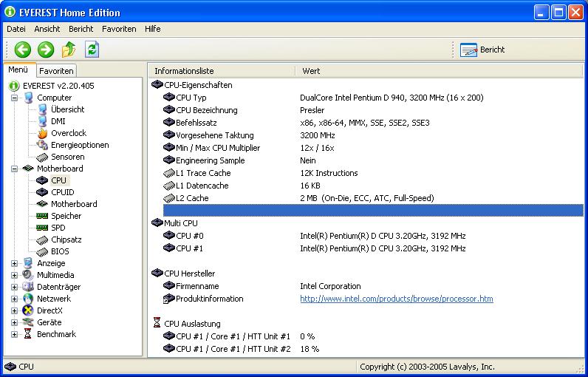This screenshot has height=377, width=588.
Task: Open the Datei menu
Action: coord(16,29)
